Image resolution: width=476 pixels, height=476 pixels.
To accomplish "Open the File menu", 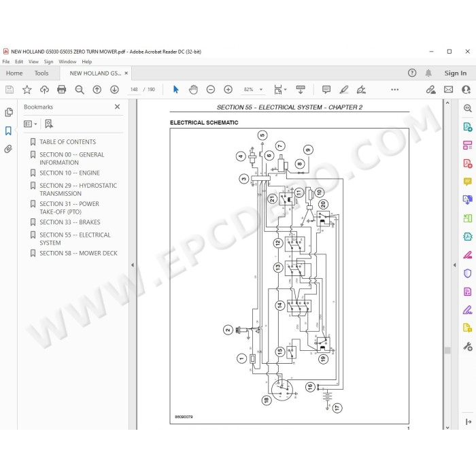I will (x=6, y=62).
